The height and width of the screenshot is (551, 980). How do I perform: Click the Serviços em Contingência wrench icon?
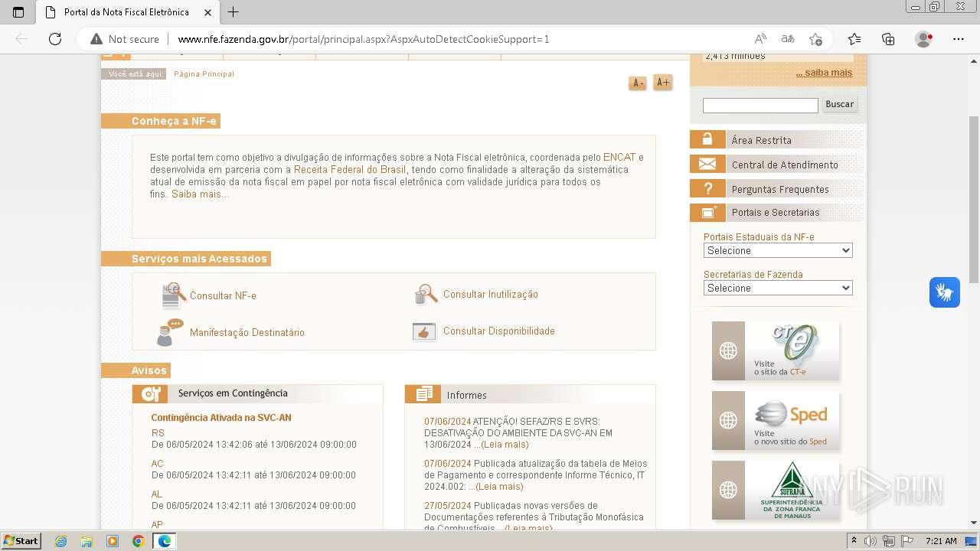click(150, 393)
